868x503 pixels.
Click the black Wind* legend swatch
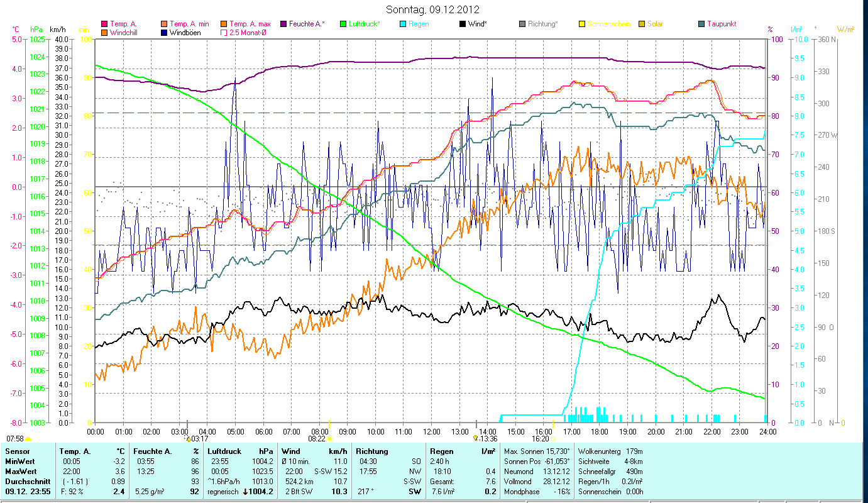463,24
